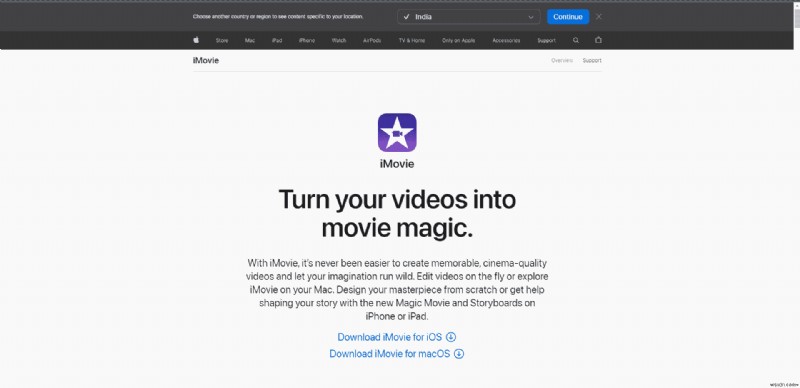Open the Mac menu
The image size is (800, 388).
(x=250, y=40)
